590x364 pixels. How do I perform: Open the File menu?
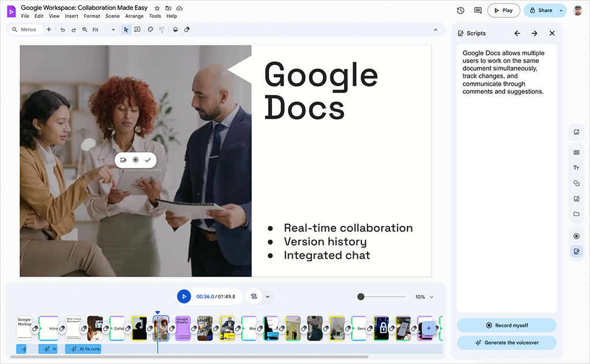coord(25,16)
